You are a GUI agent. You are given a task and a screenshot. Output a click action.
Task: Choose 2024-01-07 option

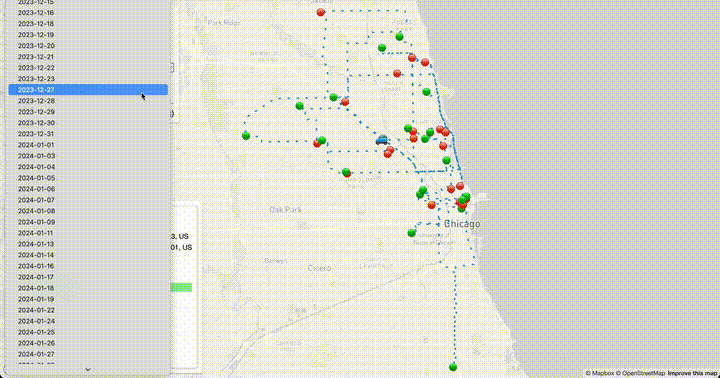[x=88, y=200]
